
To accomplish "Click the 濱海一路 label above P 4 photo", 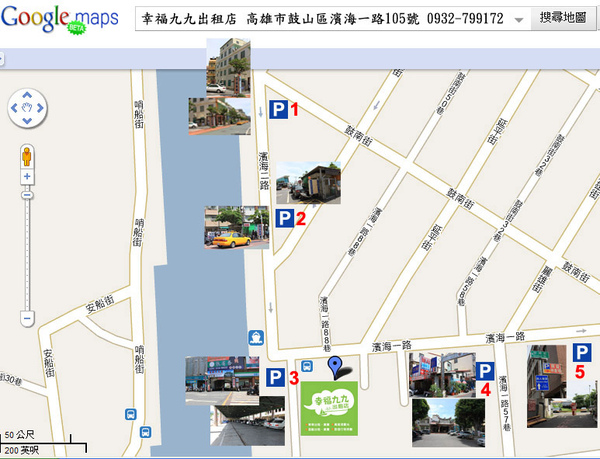I will click(x=391, y=346).
